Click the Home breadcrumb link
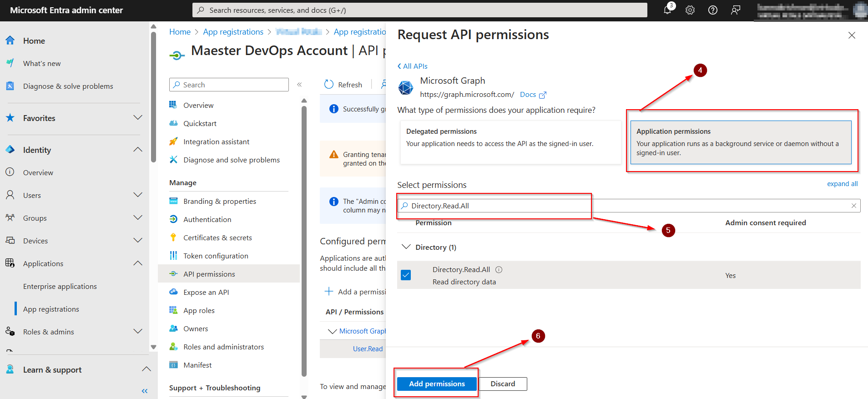 [180, 32]
